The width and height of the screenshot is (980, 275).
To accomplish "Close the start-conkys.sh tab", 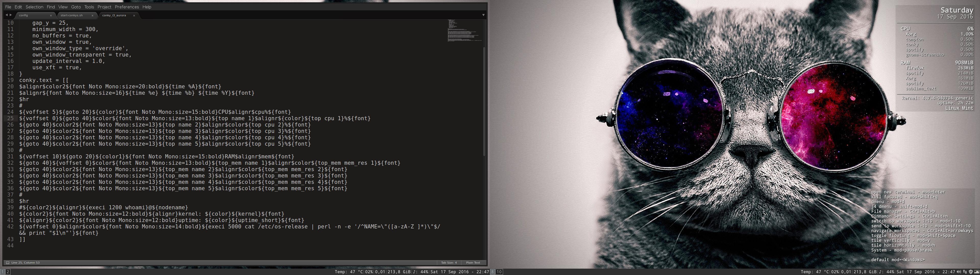I will tap(92, 16).
